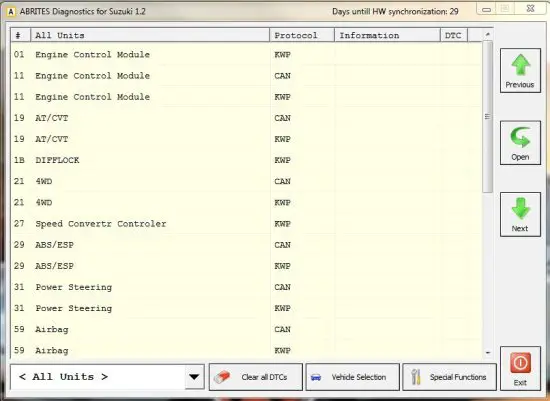Select the 1B DIFFLOCK row
550x401 pixels.
246,160
